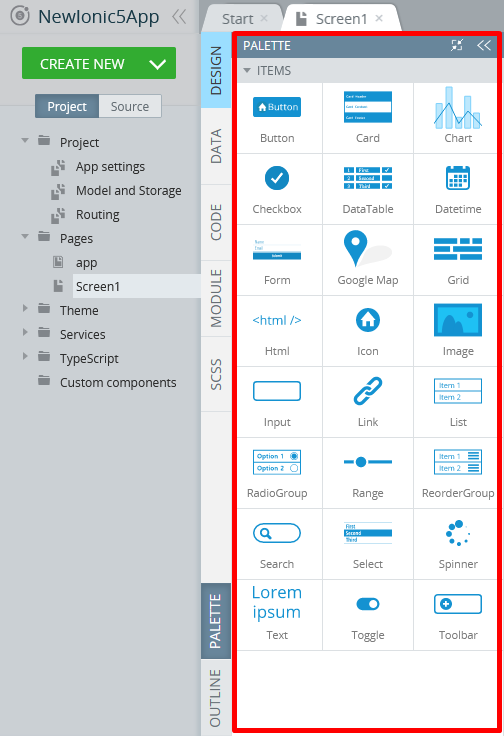Switch to the Source tab
This screenshot has width=504, height=736.
click(130, 107)
